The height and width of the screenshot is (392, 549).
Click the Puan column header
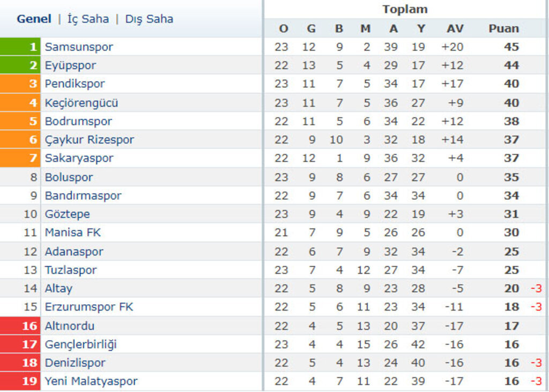coord(503,29)
